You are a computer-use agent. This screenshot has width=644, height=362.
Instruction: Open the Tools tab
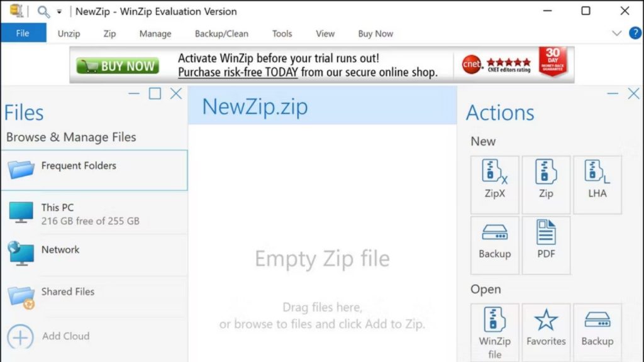(282, 34)
